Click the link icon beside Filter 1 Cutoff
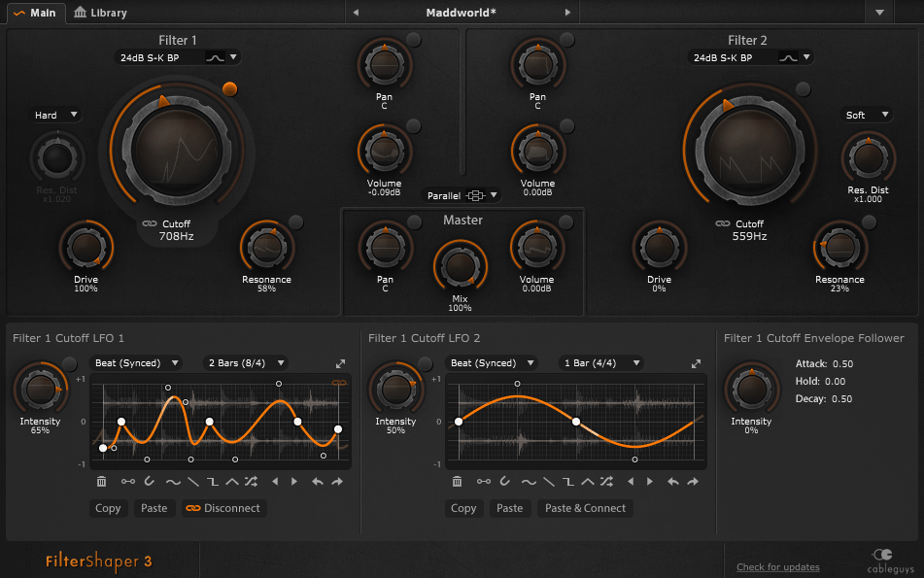 pyautogui.click(x=149, y=223)
